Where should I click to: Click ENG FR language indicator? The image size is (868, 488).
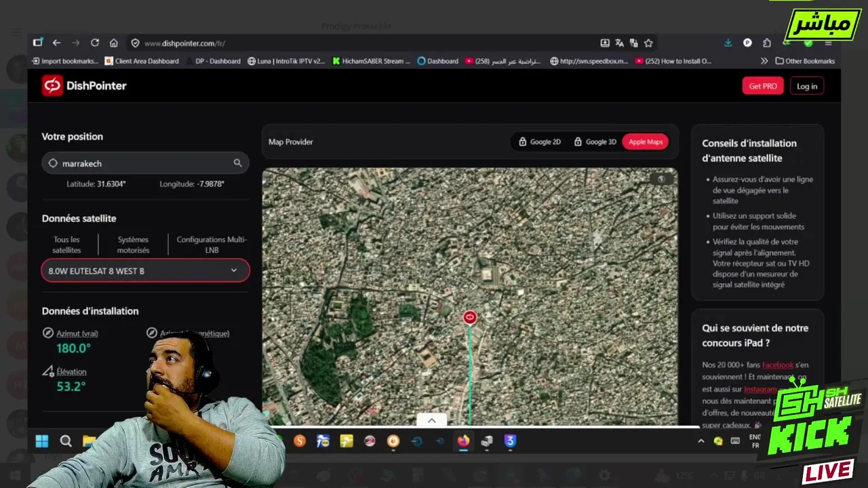(755, 441)
